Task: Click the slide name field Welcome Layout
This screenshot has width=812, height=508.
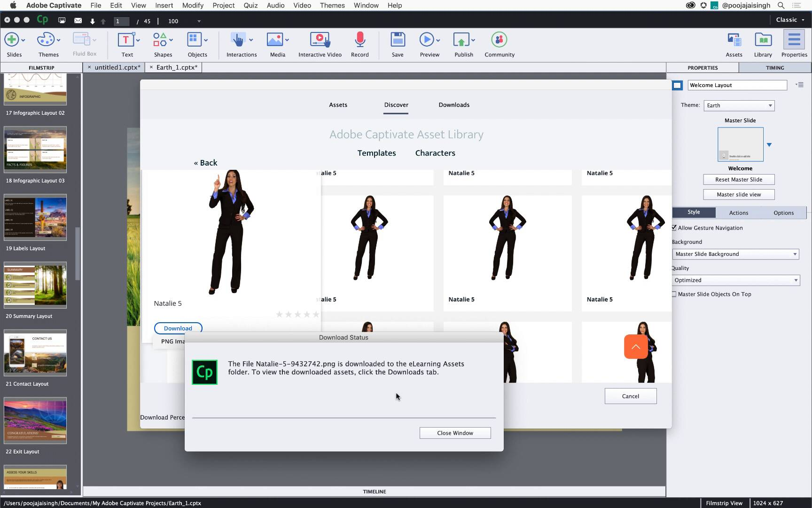Action: pos(737,85)
